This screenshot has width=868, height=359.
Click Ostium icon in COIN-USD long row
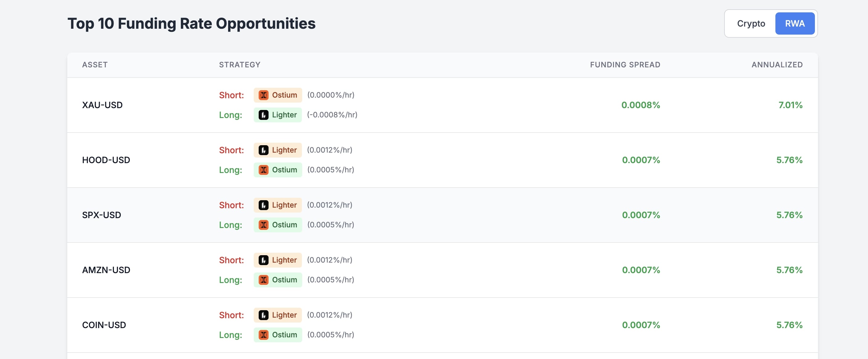point(264,335)
